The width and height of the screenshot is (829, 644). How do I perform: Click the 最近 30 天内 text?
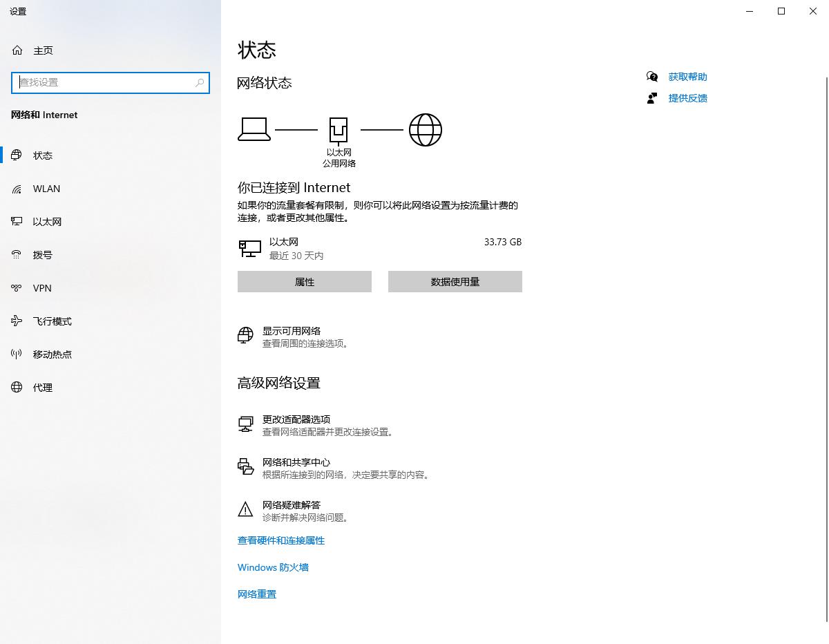[x=296, y=256]
